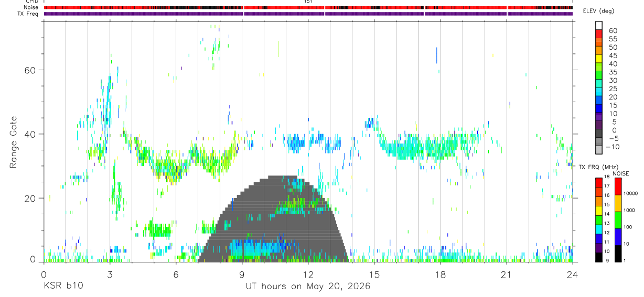Click the '6' UT hour x-axis tick label

tap(176, 274)
